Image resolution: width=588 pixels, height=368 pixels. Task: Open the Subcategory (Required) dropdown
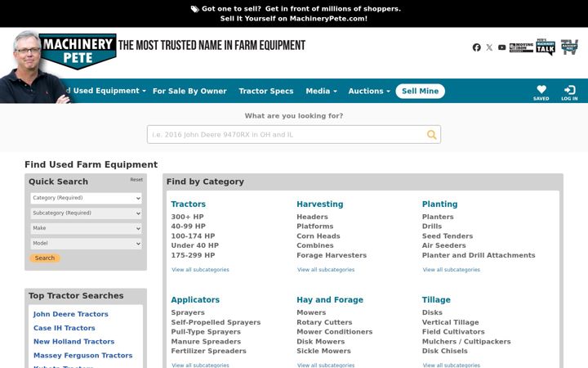click(86, 213)
